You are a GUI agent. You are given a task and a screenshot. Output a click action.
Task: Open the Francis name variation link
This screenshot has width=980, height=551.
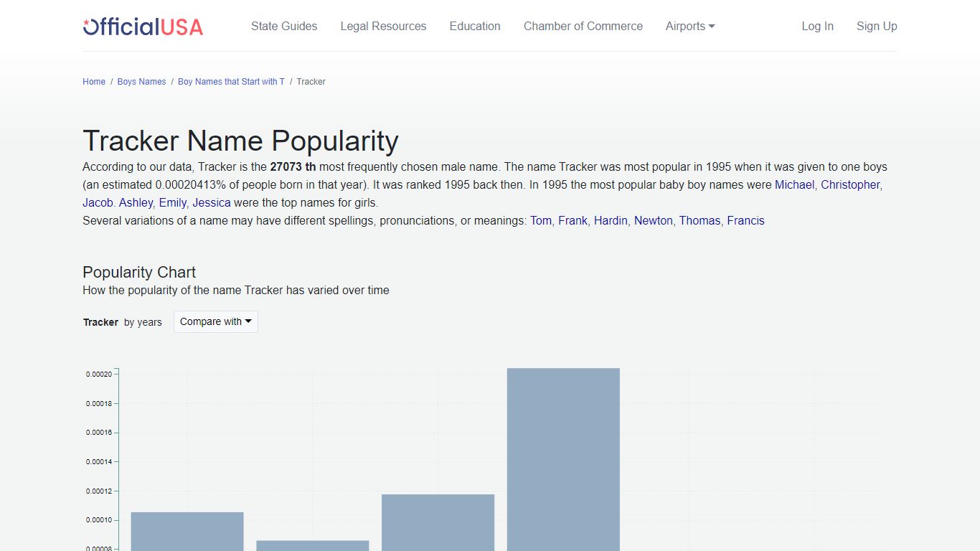(x=745, y=221)
